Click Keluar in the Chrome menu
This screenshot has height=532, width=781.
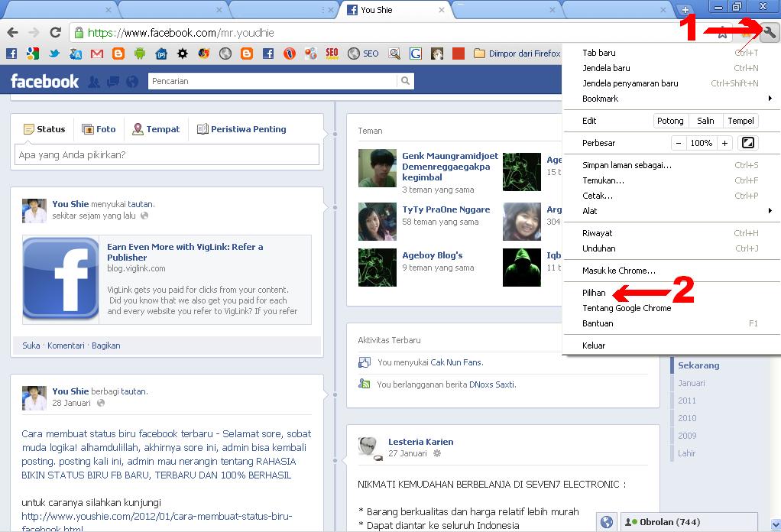tap(672, 345)
